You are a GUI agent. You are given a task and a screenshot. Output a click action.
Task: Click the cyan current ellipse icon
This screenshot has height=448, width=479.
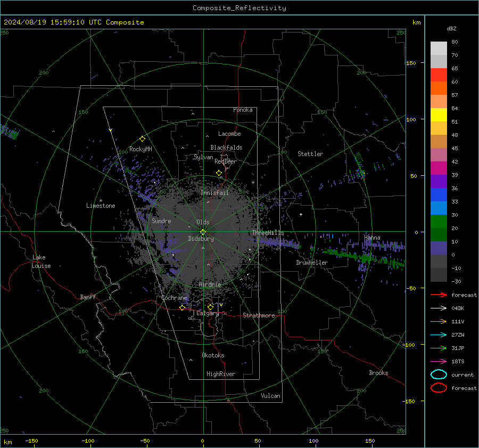coord(439,374)
